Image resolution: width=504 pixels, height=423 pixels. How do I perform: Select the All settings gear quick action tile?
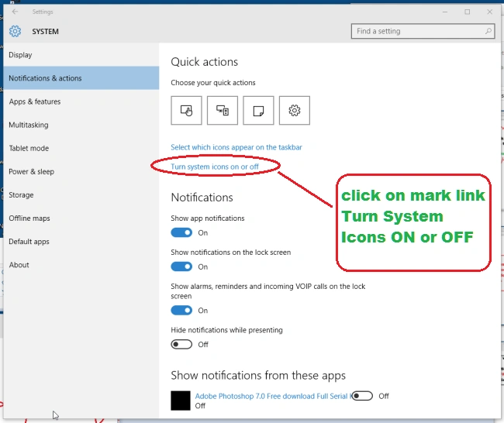tap(295, 110)
